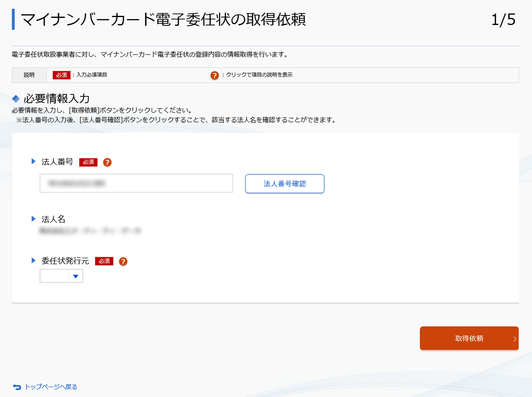Click the help icon beside 法人番号

[x=107, y=162]
